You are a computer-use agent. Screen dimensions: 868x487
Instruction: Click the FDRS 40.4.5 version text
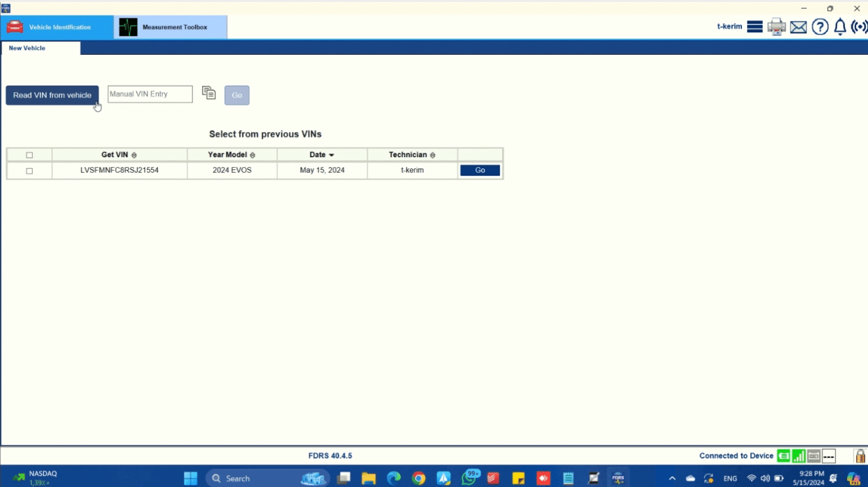point(330,456)
